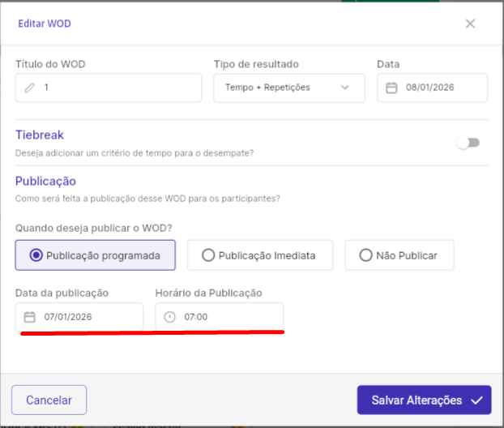Click the clock icon in Horário da Publicação

169,317
